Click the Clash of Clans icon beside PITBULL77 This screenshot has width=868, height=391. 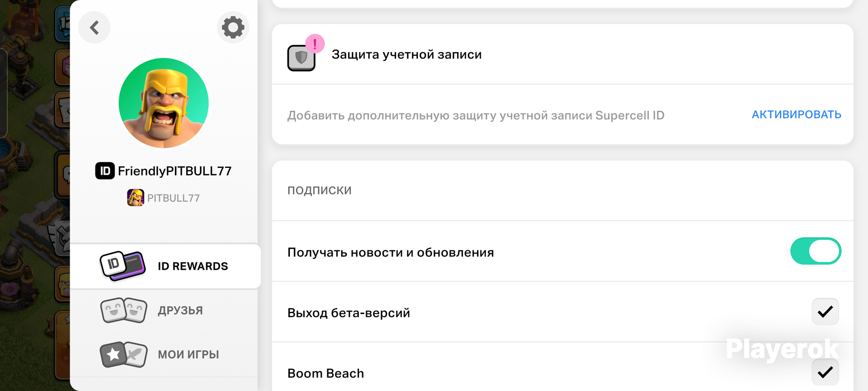pos(136,198)
